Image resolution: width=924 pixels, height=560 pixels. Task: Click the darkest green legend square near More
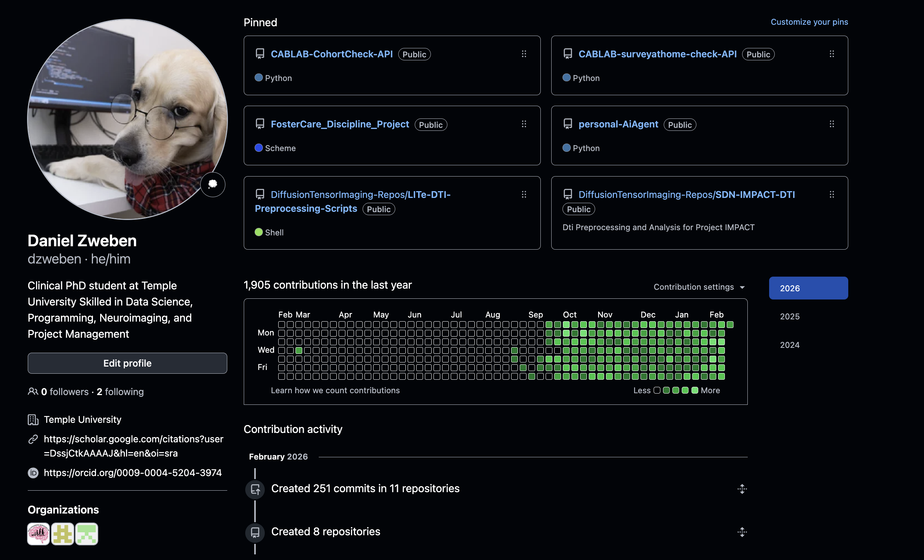pyautogui.click(x=694, y=390)
